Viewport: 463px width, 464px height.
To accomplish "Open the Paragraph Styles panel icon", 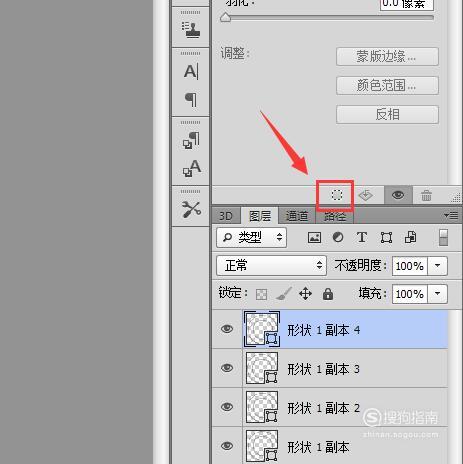I will click(191, 140).
